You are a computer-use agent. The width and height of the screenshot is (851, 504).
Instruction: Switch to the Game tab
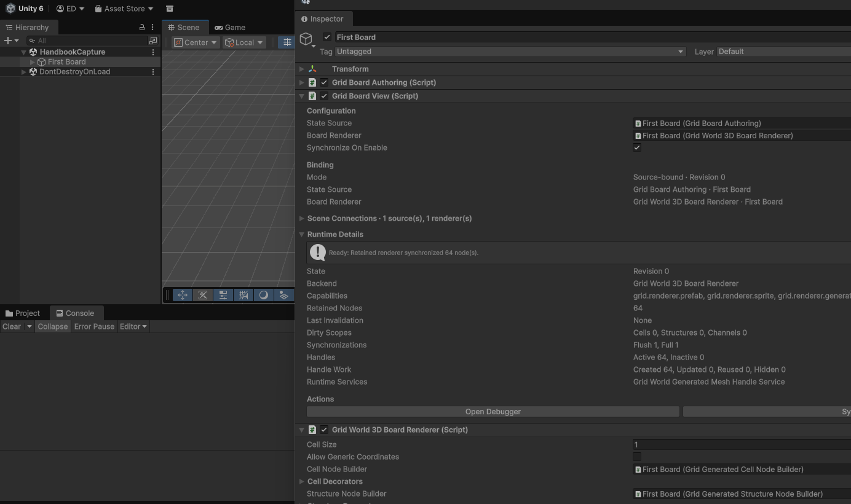tap(230, 28)
